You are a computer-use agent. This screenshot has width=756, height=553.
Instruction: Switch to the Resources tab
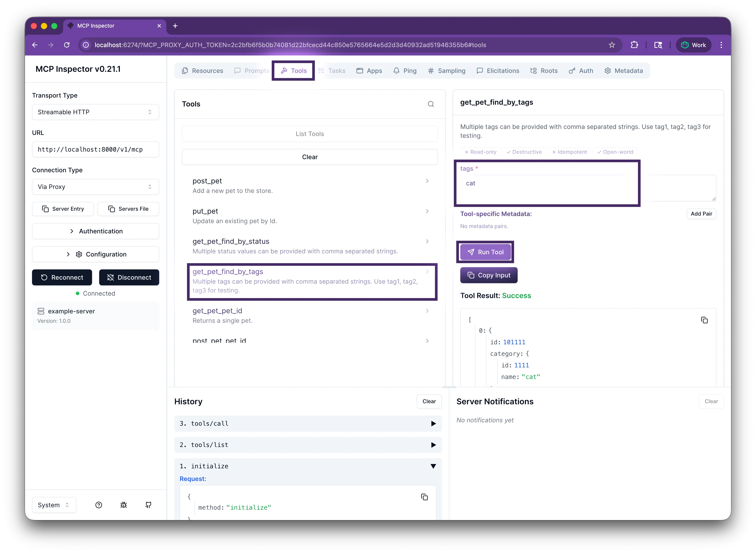[202, 71]
